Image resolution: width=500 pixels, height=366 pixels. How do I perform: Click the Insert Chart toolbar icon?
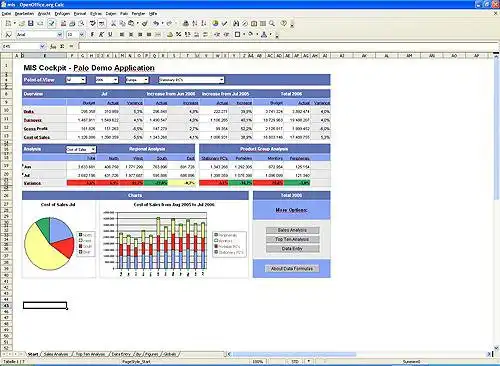[215, 23]
